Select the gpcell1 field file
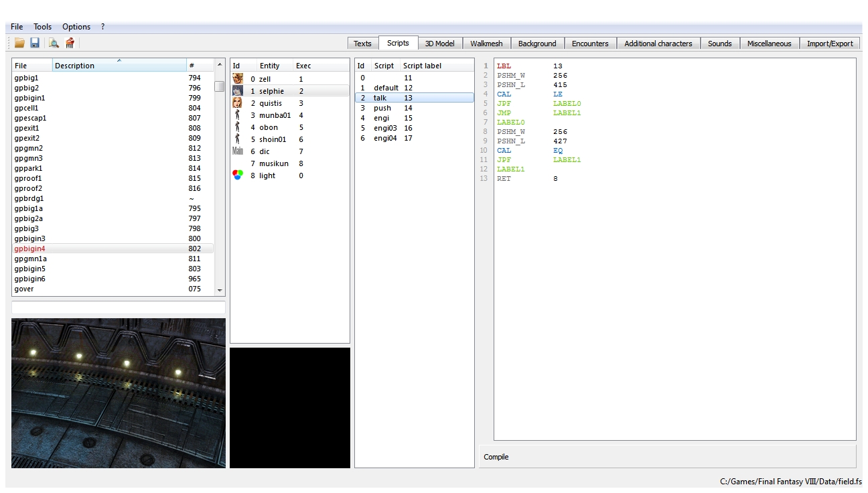868x493 pixels. click(x=113, y=108)
